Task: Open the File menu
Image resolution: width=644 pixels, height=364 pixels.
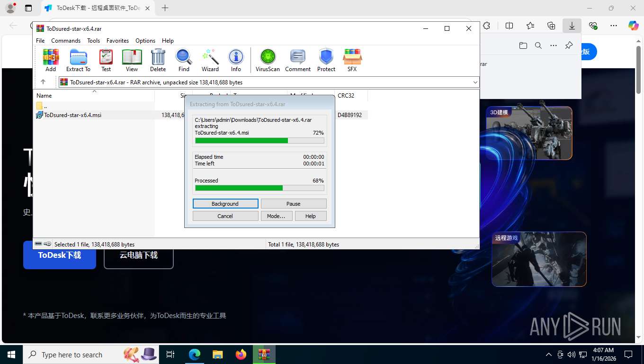Action: [x=40, y=41]
